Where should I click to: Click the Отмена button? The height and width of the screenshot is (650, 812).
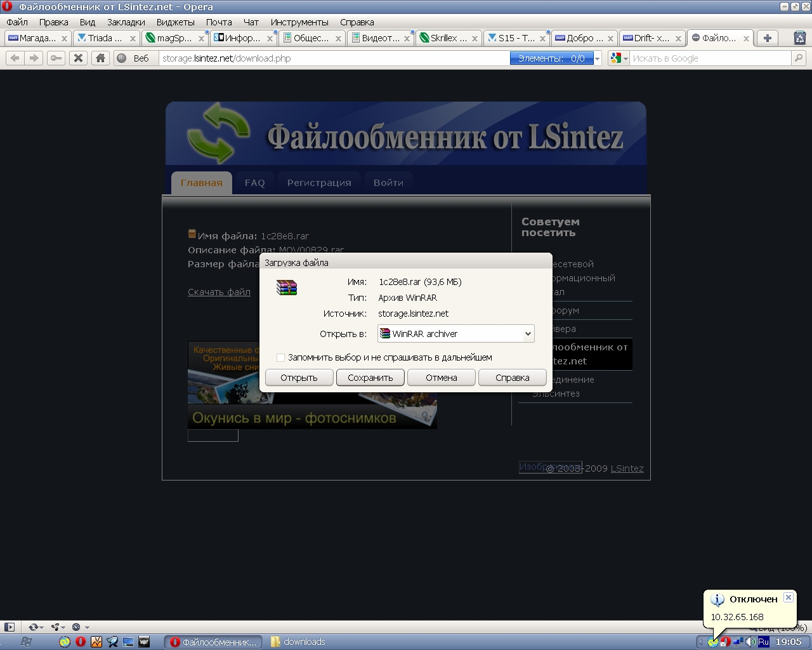tap(441, 378)
